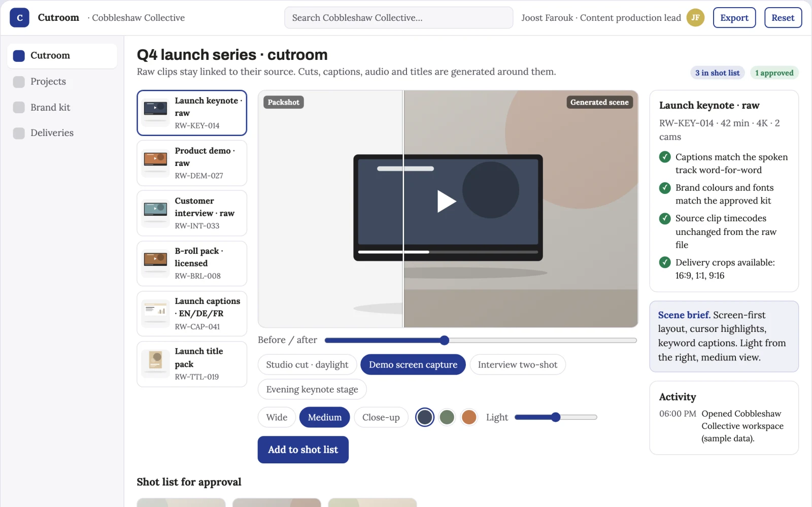
Task: Click the Export button
Action: click(x=734, y=18)
